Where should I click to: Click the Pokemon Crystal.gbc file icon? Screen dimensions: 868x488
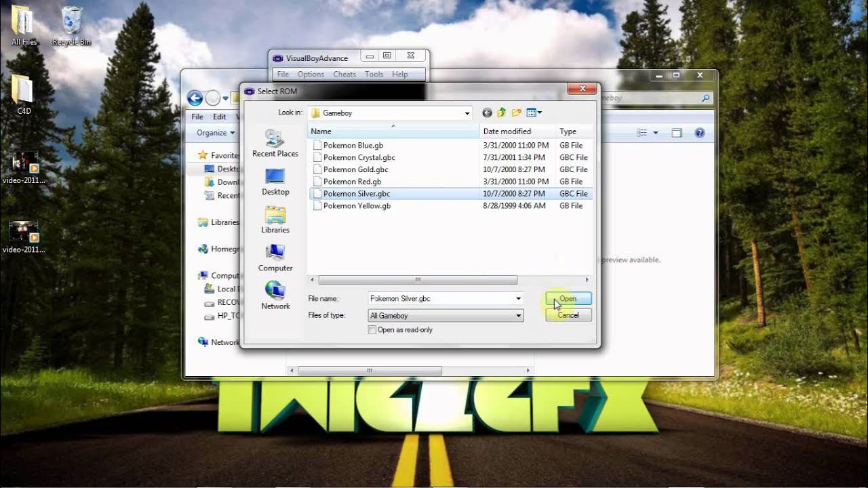tap(317, 157)
